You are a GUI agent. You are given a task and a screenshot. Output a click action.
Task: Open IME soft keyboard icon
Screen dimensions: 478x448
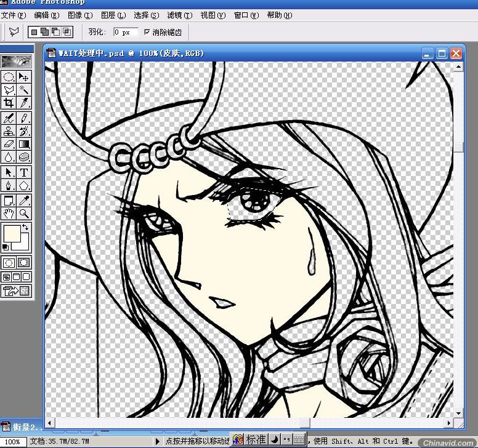coord(299,439)
